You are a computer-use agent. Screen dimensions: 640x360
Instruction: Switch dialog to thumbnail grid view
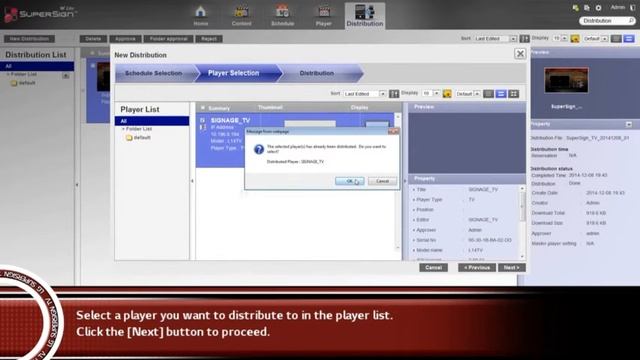coord(513,94)
